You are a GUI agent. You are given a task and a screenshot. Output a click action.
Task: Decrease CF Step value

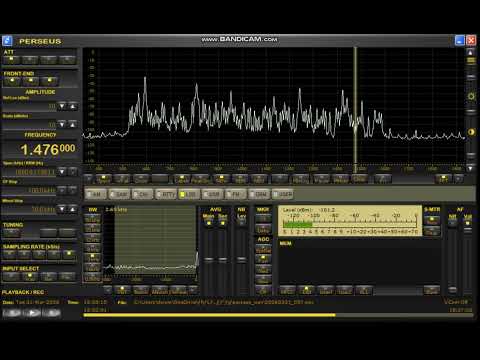point(62,190)
